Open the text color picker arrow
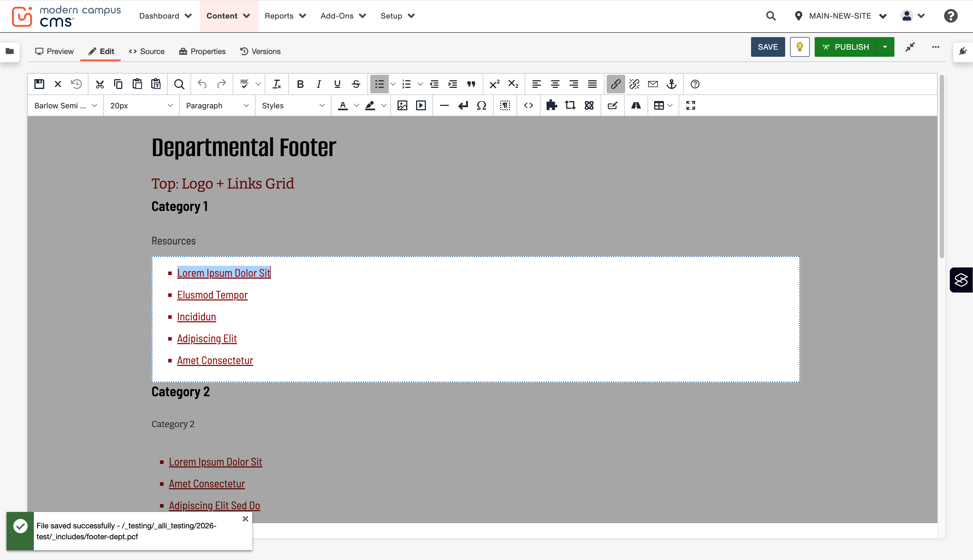This screenshot has width=973, height=560. click(357, 105)
